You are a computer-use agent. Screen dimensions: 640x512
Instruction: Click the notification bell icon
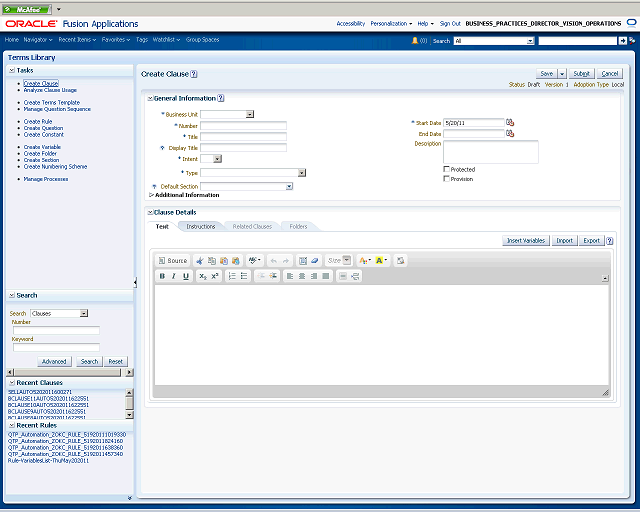(x=415, y=40)
